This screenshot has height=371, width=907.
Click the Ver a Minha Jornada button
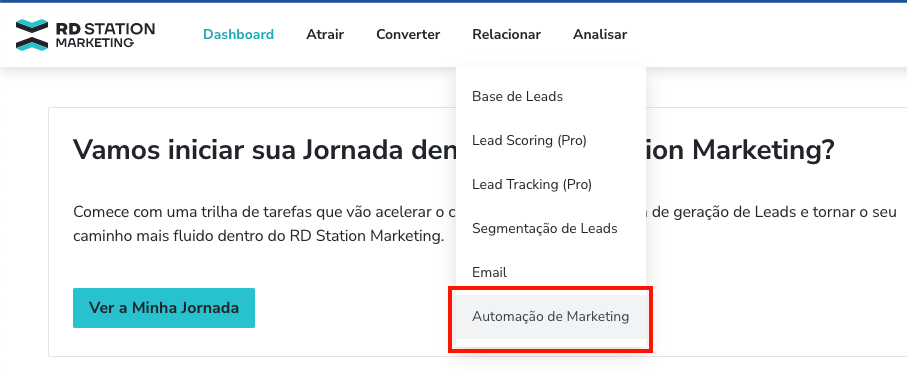click(164, 307)
